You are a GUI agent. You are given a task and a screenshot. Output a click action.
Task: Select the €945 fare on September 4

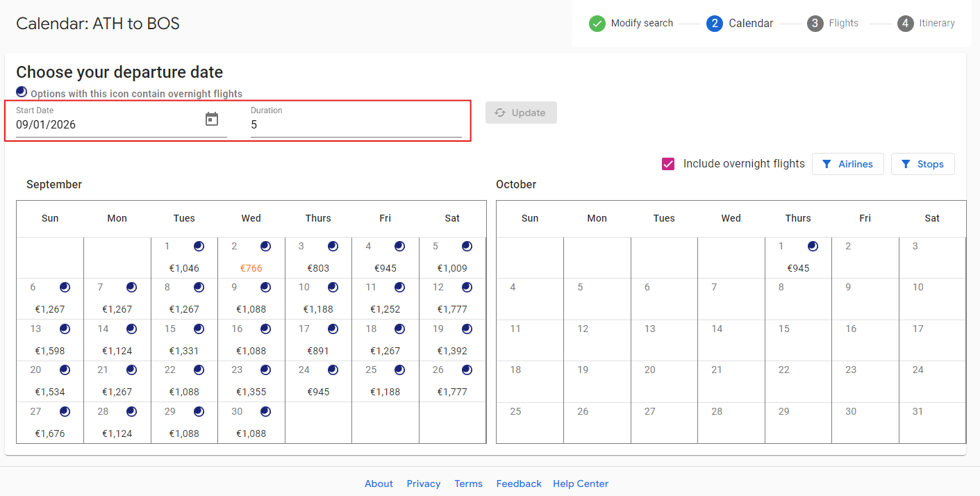[x=385, y=268]
